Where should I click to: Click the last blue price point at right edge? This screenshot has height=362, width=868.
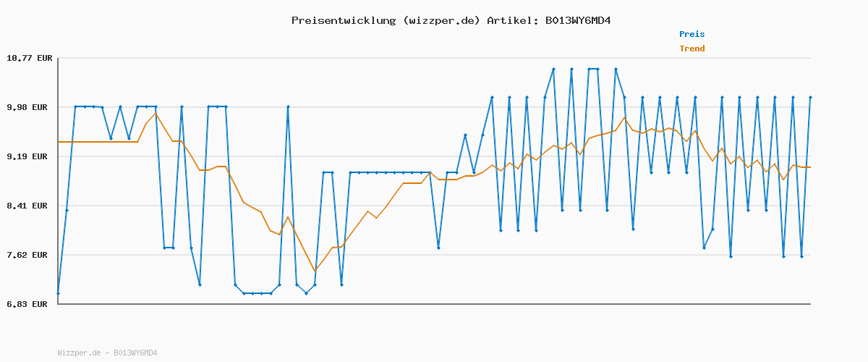810,97
